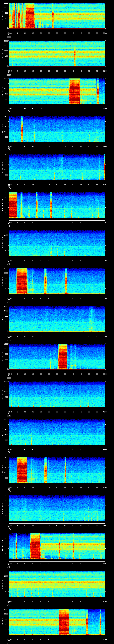The width and height of the screenshot is (114, 644).
Task: Click the burst near 23 s in 18:36:00 spectrogram
Action: [x=45, y=280]
